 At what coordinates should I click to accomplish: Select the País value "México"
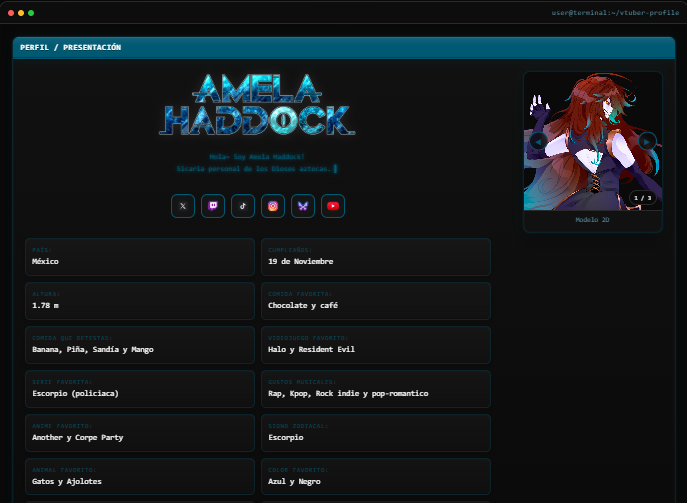[45, 261]
